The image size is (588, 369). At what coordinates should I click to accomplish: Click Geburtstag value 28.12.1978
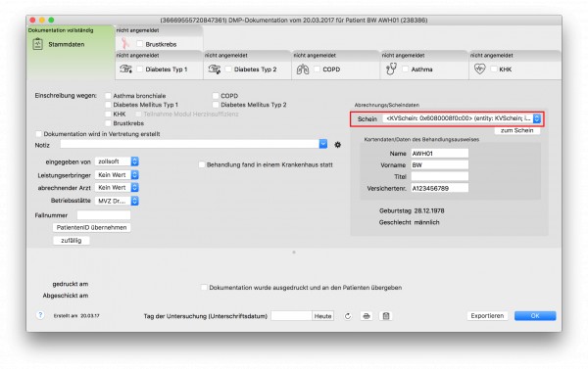429,210
